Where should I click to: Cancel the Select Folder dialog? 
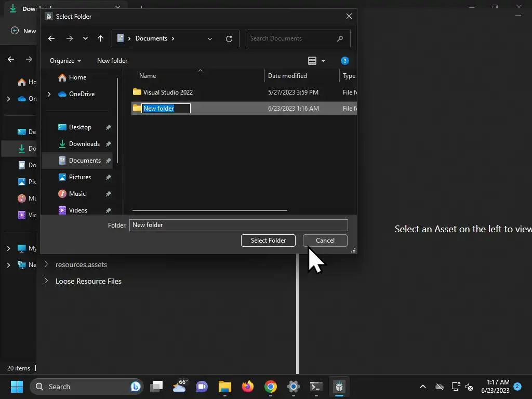(x=325, y=241)
